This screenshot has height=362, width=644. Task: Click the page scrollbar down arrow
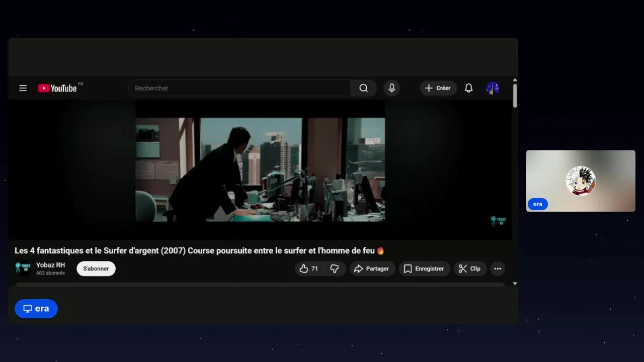515,284
